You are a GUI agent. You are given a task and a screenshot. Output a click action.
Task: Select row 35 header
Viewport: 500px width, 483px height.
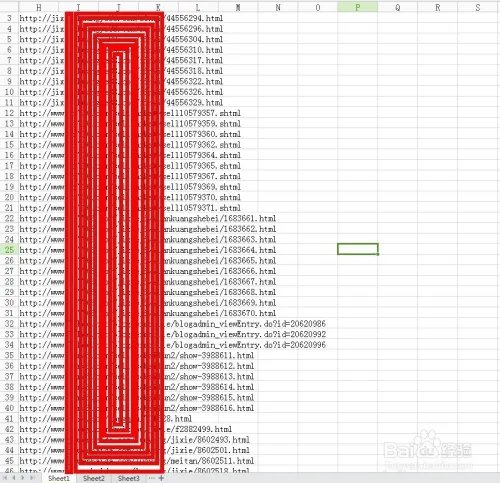(9, 355)
